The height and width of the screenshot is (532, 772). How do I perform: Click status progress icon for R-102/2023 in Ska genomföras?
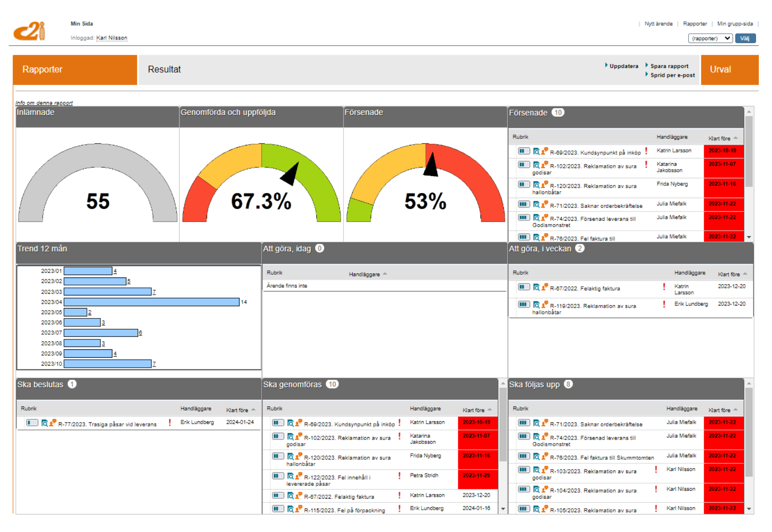278,436
